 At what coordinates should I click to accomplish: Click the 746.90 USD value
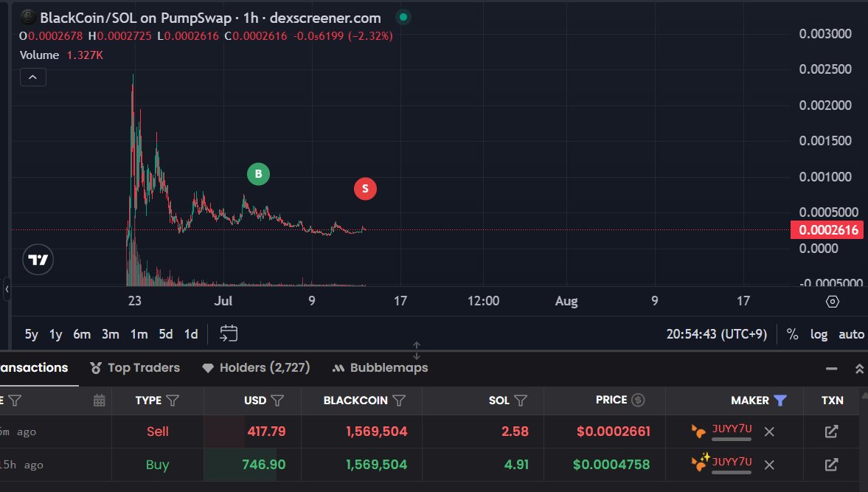263,465
